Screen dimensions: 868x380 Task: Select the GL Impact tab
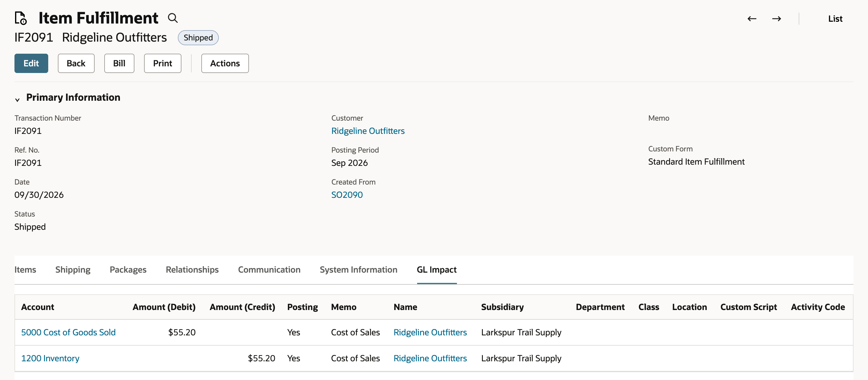tap(437, 269)
